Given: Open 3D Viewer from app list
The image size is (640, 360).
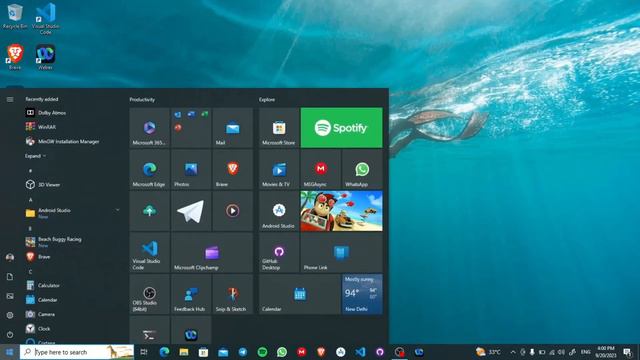Looking at the screenshot, I should (73, 184).
